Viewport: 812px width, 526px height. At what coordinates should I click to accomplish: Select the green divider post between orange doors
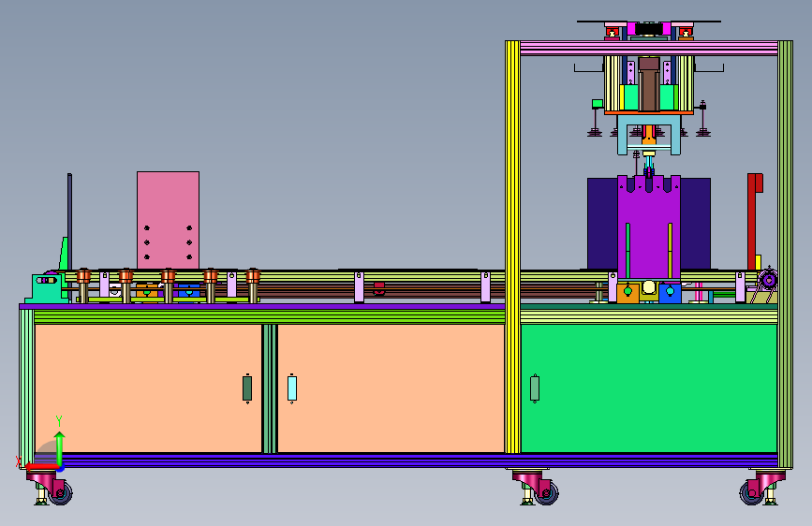[x=270, y=388]
